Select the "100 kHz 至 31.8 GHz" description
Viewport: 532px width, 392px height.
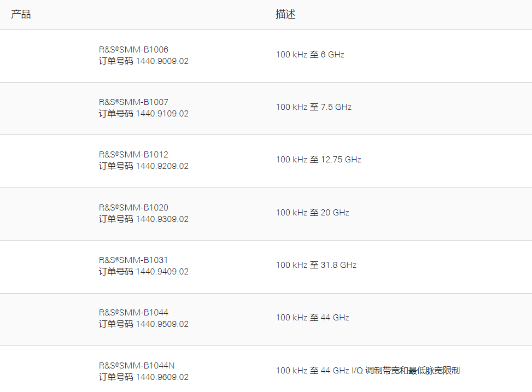(x=316, y=265)
